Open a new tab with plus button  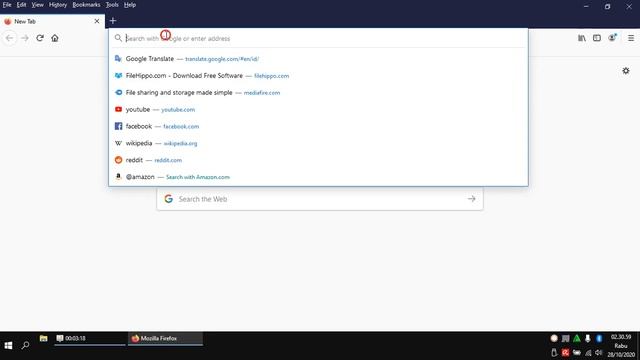[x=113, y=21]
